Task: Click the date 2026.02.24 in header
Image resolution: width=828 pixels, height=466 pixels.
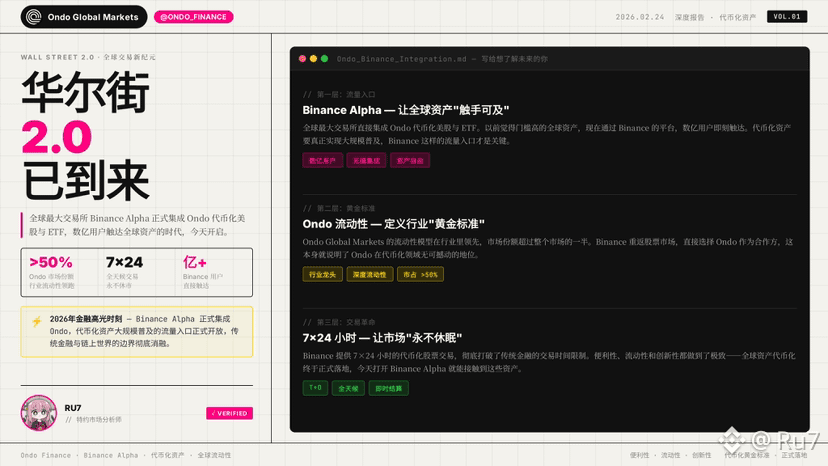Action: 639,17
